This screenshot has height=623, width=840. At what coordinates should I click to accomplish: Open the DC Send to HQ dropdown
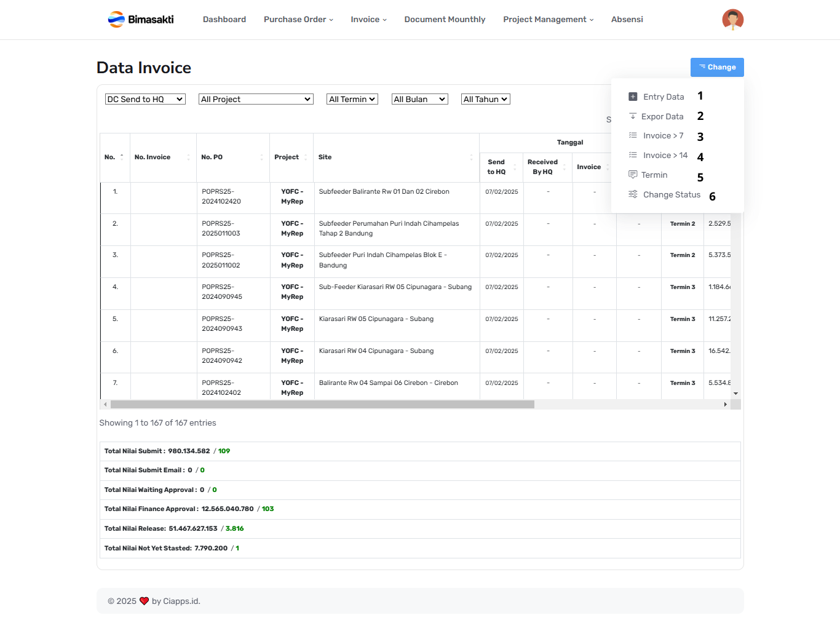pos(145,99)
